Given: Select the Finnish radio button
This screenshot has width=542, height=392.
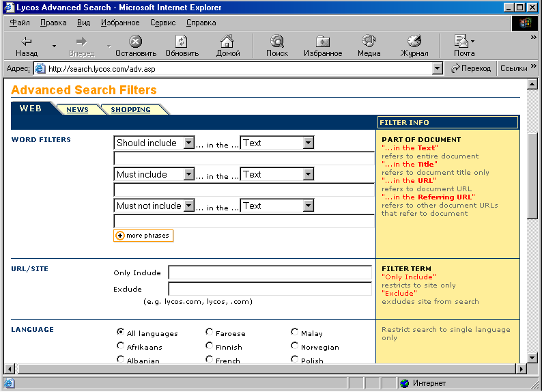Looking at the screenshot, I should coord(209,346).
